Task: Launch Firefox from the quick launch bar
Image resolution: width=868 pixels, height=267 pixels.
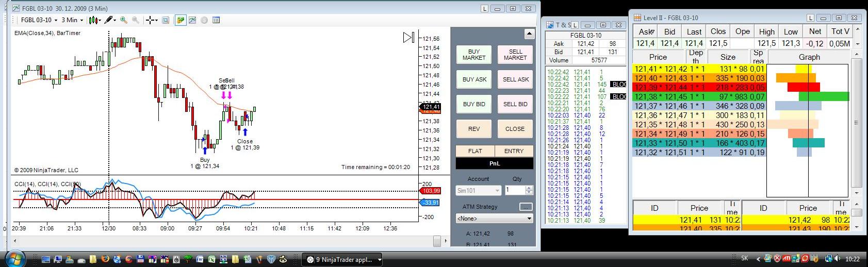Action: (x=105, y=259)
